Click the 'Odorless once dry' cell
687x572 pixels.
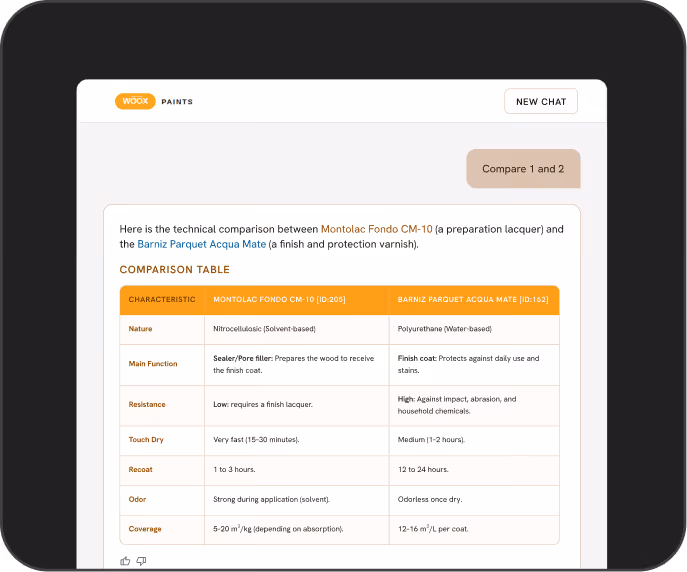tap(474, 500)
